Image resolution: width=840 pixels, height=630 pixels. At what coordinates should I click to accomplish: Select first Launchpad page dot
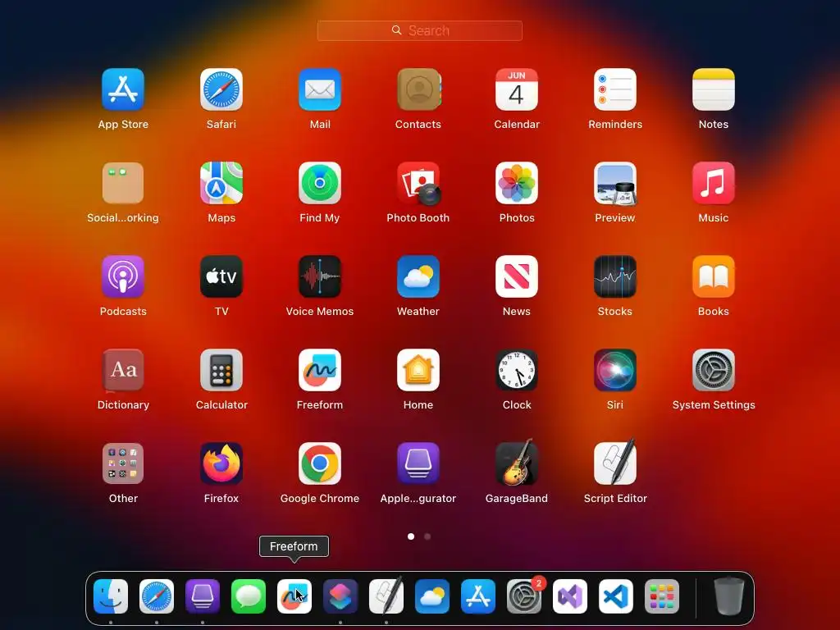411,536
